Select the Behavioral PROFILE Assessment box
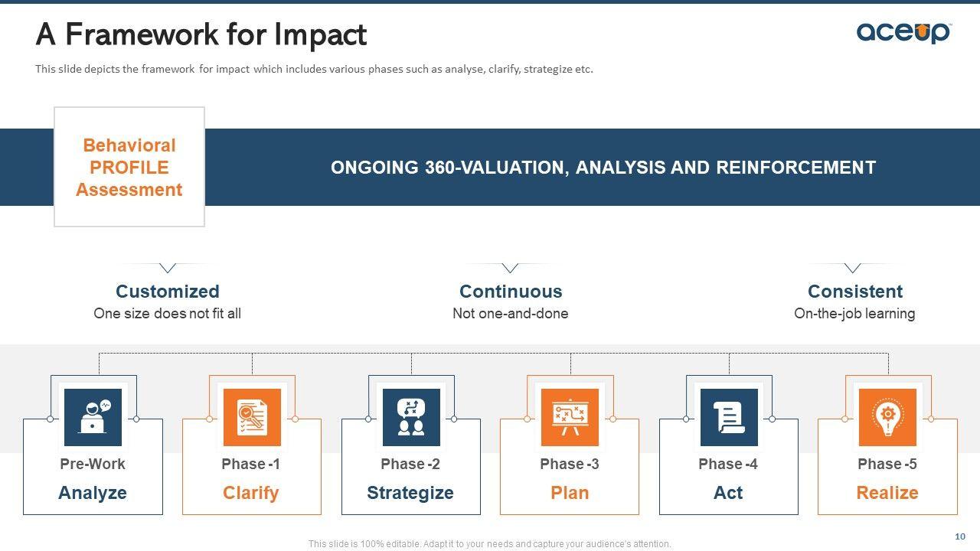 (129, 168)
